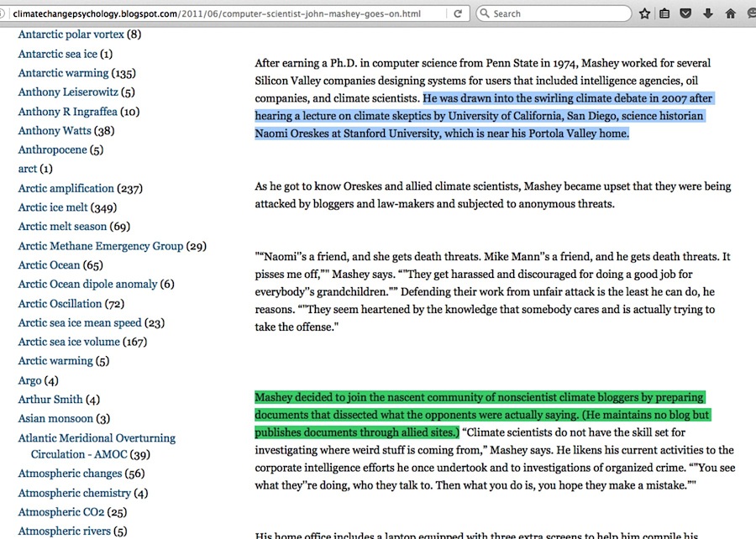Open the bookmarks list icon
Screen dimensions: 756x539
665,14
